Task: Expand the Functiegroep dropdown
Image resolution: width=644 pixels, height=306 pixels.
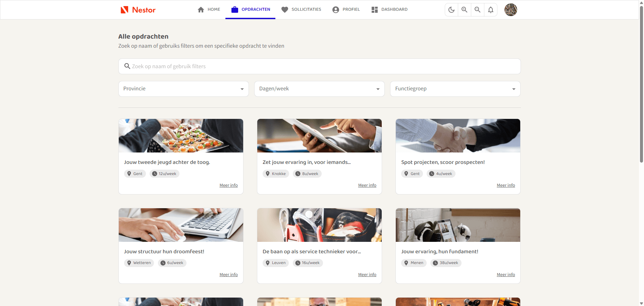Action: click(x=455, y=89)
